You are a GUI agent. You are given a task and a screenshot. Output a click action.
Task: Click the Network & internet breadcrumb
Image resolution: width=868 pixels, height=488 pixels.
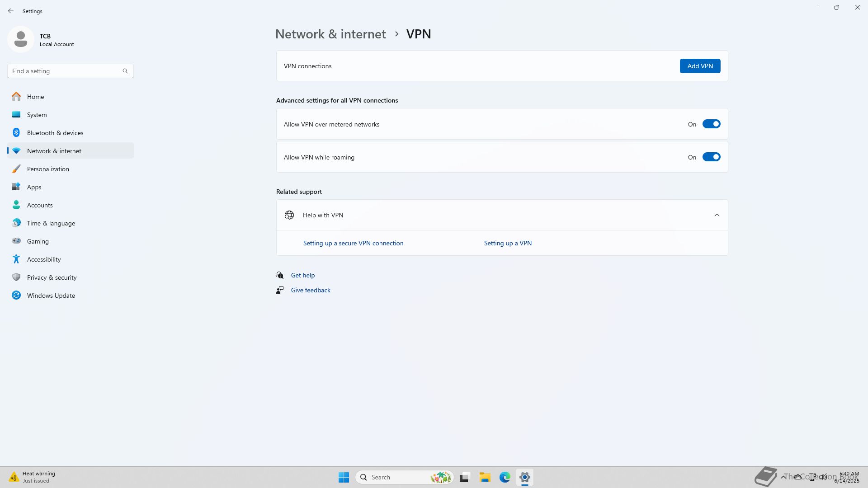330,34
